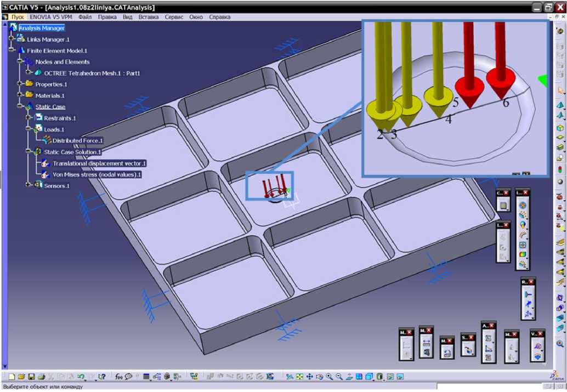Select Distributed Force.1 in the tree
The image size is (567, 392).
[77, 141]
